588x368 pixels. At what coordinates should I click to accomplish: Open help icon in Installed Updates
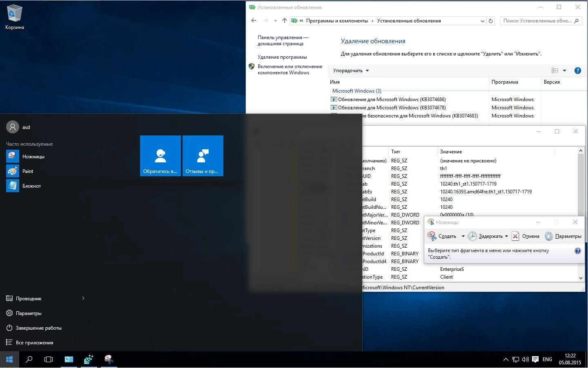577,71
